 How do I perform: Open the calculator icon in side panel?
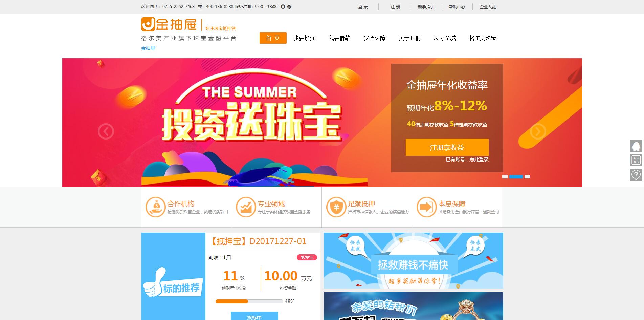[x=636, y=160]
